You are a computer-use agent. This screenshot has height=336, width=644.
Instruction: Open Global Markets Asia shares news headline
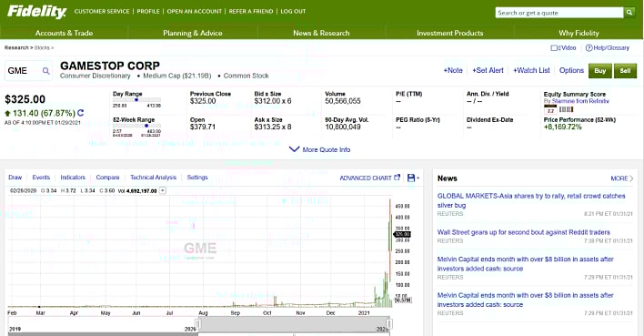(x=531, y=200)
